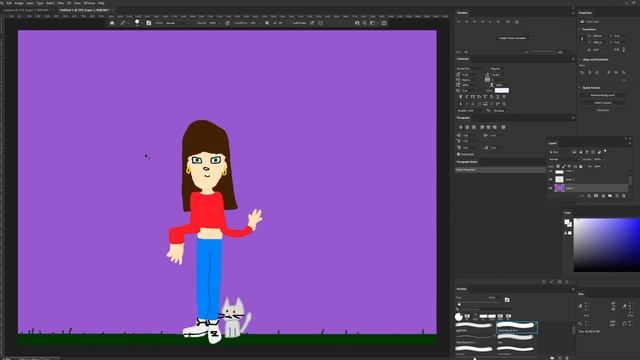Pick a color in the blue color field
640x360 pixels.
607,244
